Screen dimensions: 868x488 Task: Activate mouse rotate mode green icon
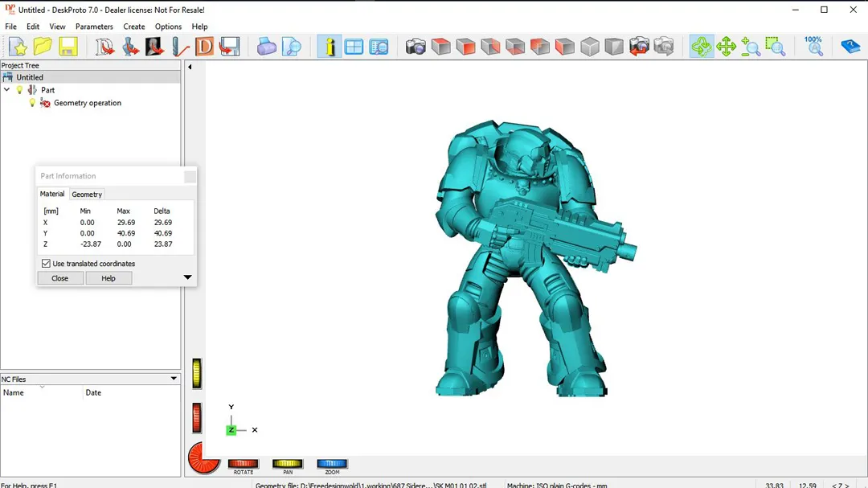tap(702, 47)
